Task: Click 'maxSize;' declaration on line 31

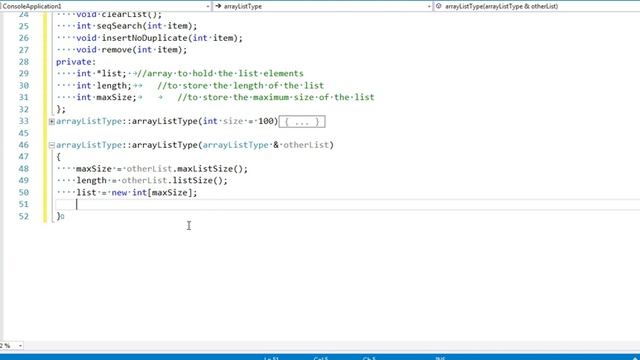Action: pyautogui.click(x=116, y=97)
